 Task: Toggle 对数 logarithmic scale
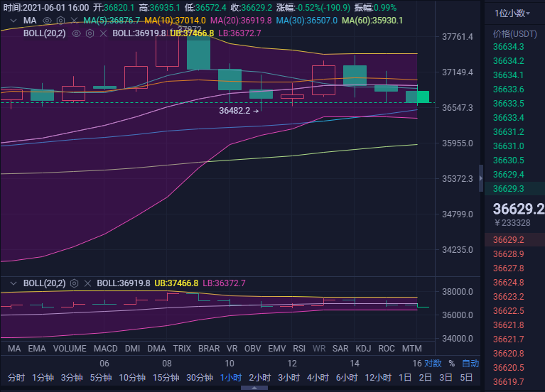[x=433, y=364]
